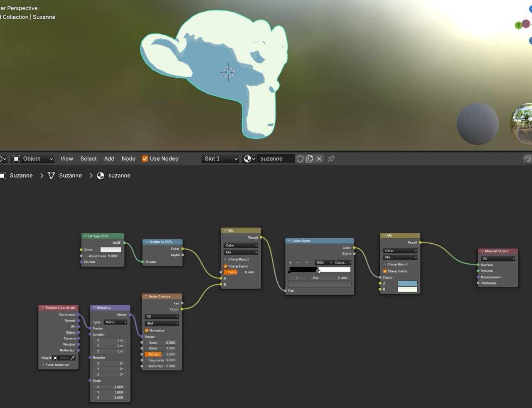Open the Node menu
Screen dimensions: 532x408
[128, 158]
